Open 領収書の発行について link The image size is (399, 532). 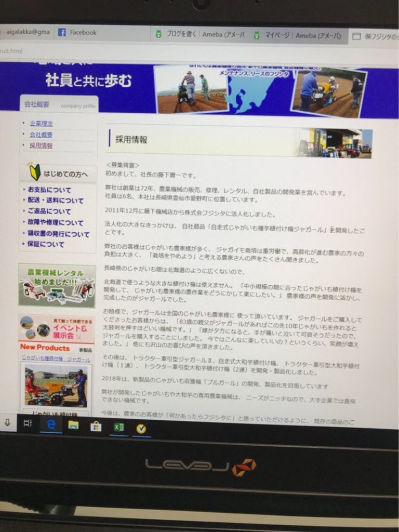[58, 234]
